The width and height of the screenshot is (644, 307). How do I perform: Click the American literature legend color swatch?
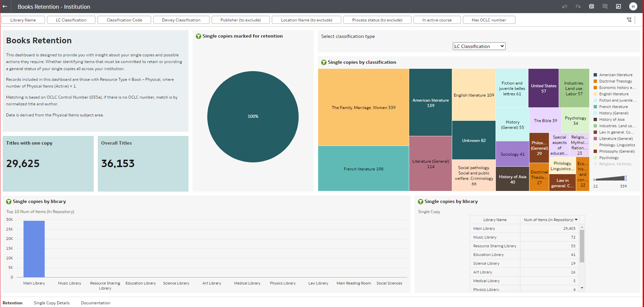(595, 75)
